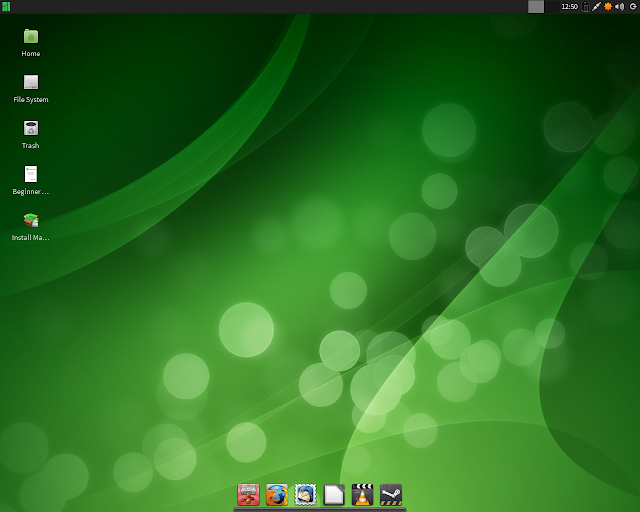Open the Beginner guide document icon

pyautogui.click(x=31, y=174)
